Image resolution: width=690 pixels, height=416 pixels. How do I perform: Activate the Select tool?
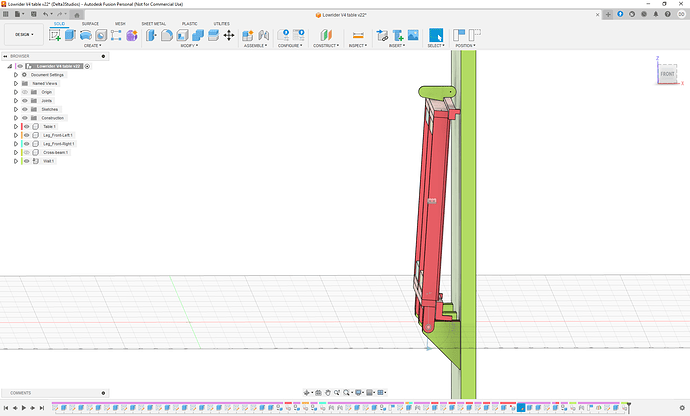tap(436, 35)
